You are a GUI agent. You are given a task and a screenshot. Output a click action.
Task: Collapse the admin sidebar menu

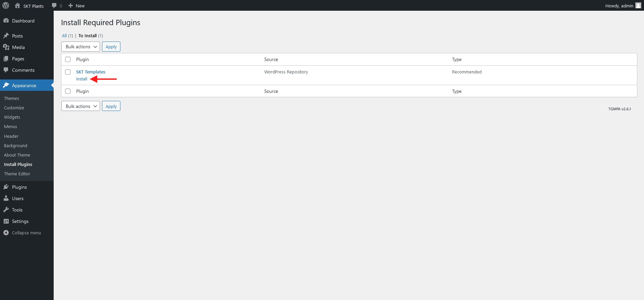click(22, 233)
